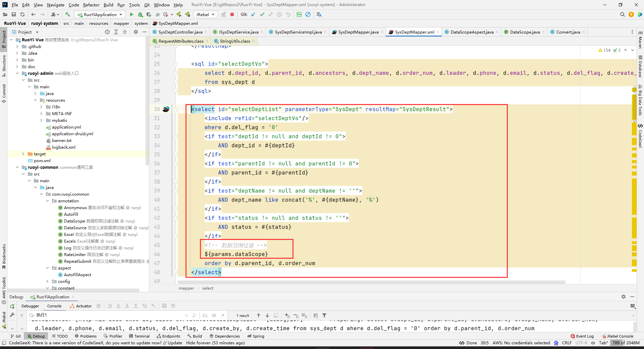Click the memory indicator 789 of 2048M
Viewport: 644px width, 349px height.
(625, 343)
